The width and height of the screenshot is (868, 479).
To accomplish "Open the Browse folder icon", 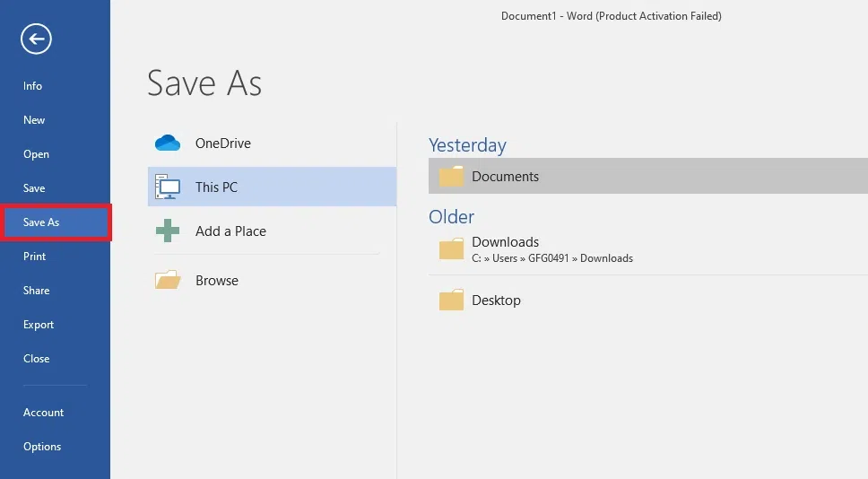I will (168, 280).
